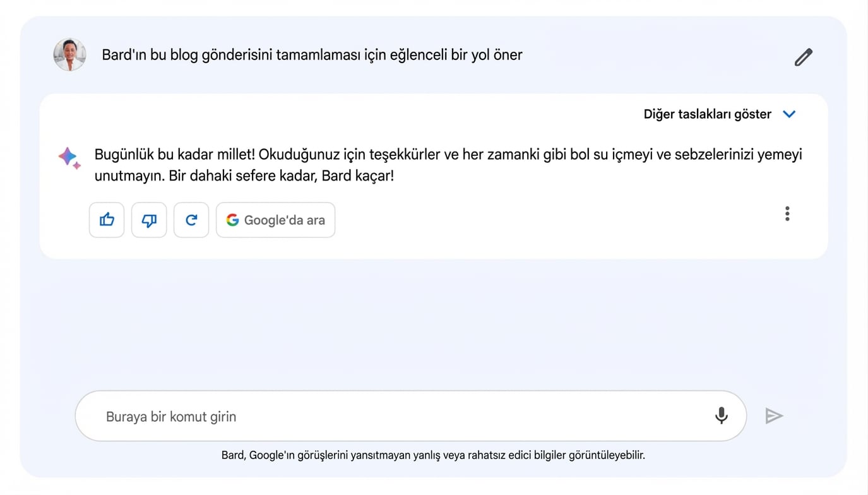This screenshot has width=868, height=495.
Task: Toggle the dislike rating off
Action: point(148,220)
